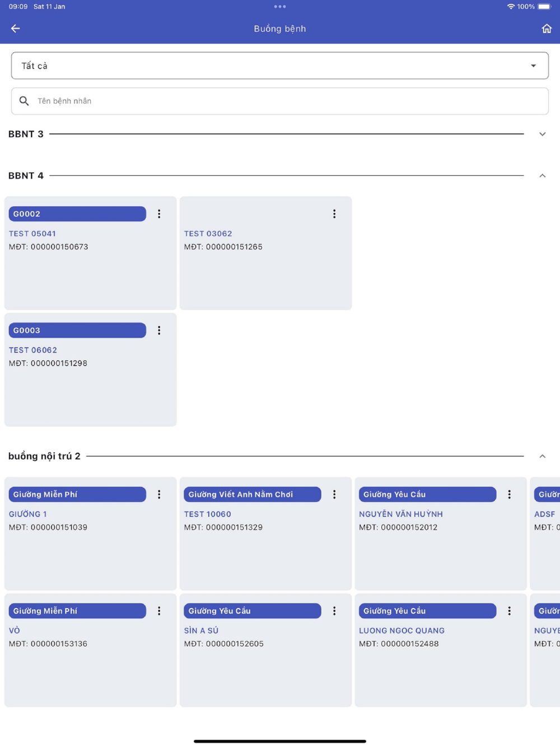Tap the search magnifier icon
The image size is (560, 747).
tap(24, 101)
